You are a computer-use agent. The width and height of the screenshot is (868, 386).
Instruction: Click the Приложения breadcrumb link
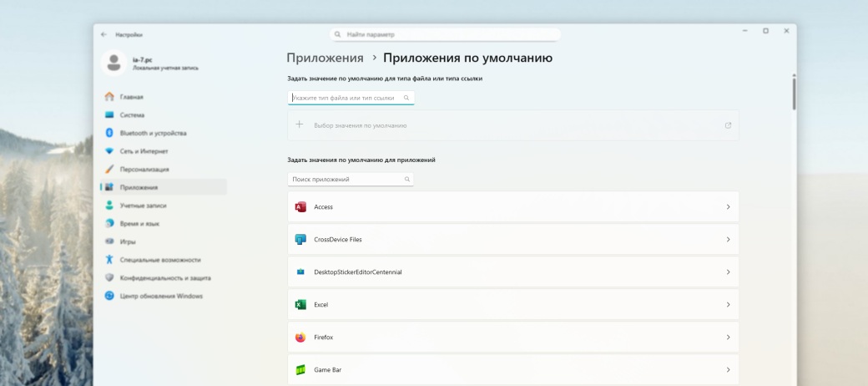(325, 58)
